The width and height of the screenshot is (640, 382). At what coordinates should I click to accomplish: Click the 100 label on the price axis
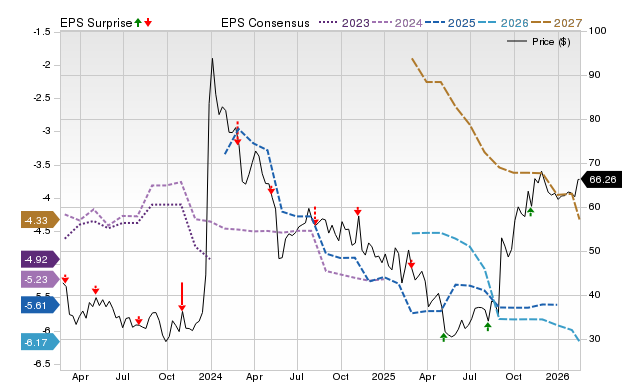(598, 31)
